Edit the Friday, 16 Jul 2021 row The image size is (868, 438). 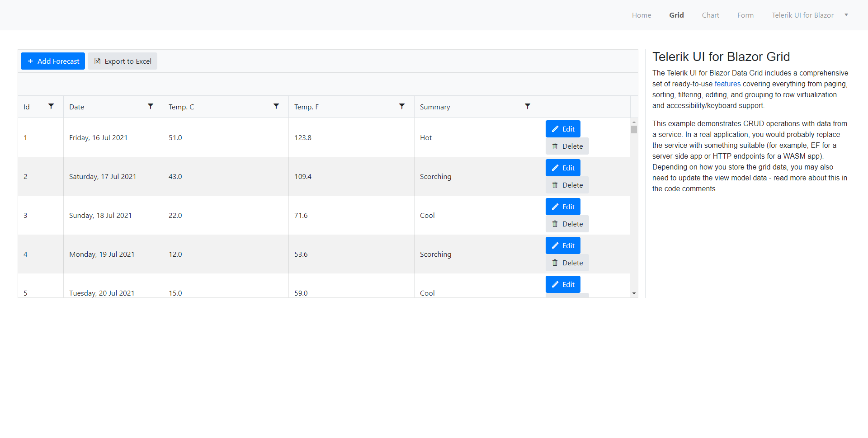[x=563, y=129]
